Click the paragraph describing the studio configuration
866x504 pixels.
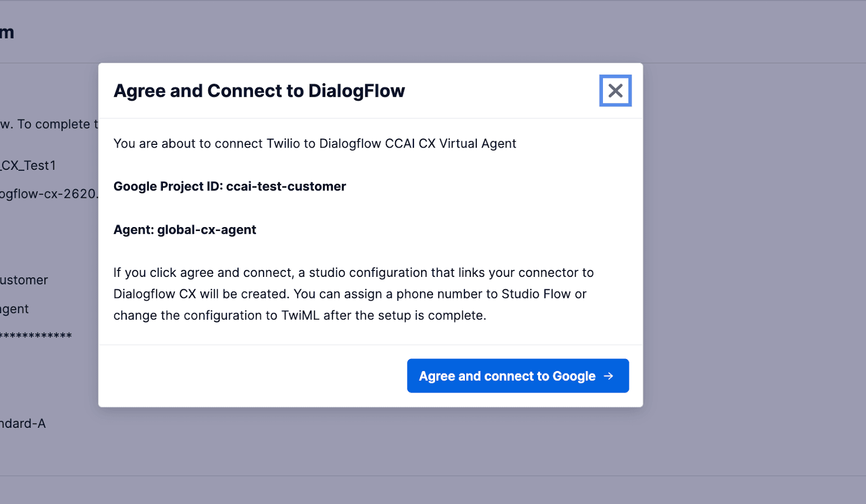[353, 294]
